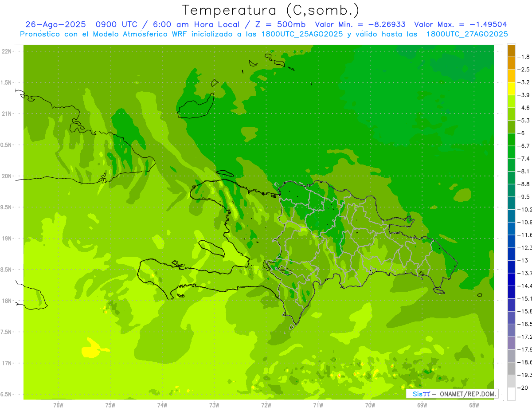Click the legend label '-20'

tap(523, 388)
